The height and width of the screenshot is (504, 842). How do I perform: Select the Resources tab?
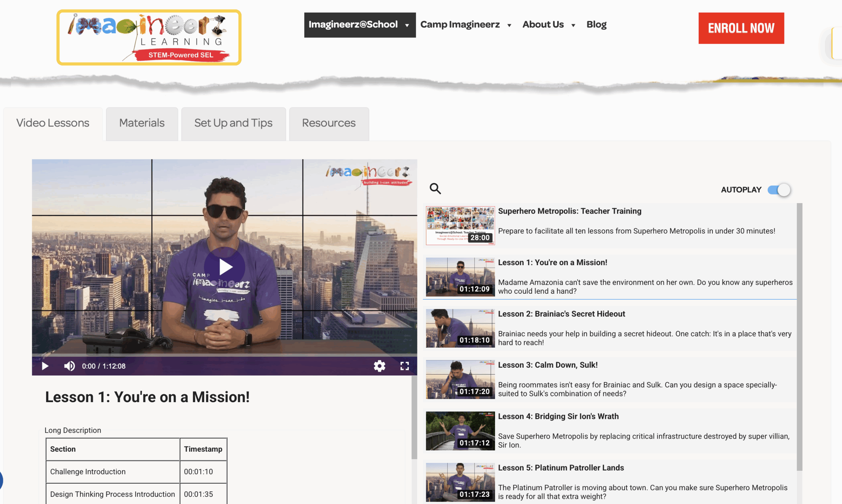point(329,123)
